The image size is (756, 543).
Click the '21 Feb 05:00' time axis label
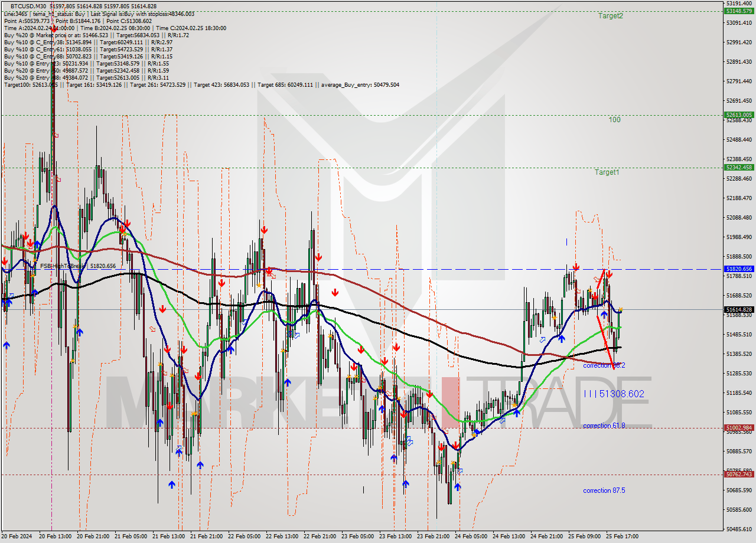131,537
